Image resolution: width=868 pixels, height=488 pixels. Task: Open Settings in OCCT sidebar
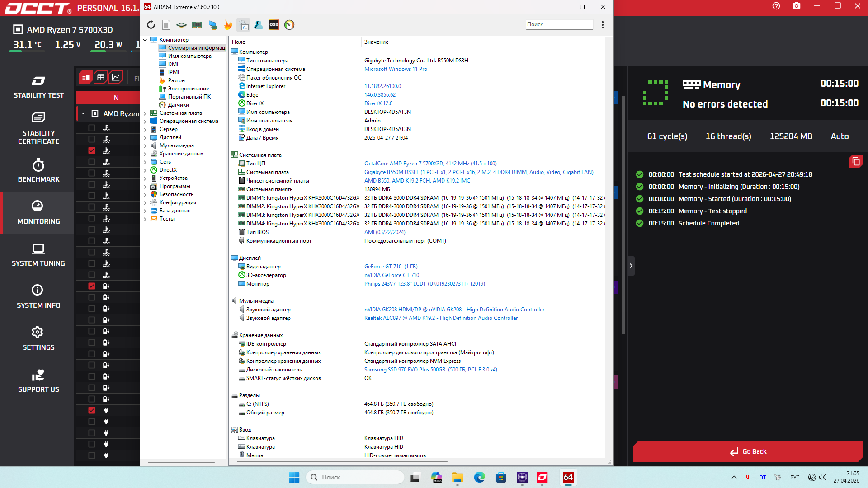(38, 339)
